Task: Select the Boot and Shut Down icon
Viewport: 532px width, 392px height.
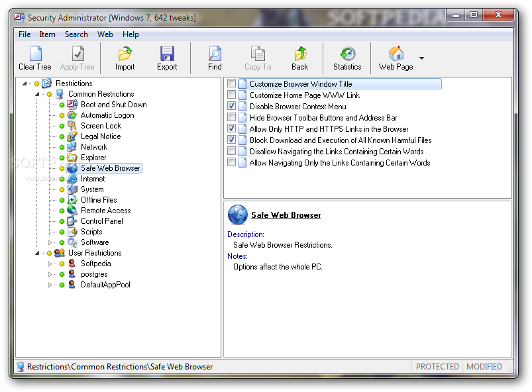Action: [72, 105]
